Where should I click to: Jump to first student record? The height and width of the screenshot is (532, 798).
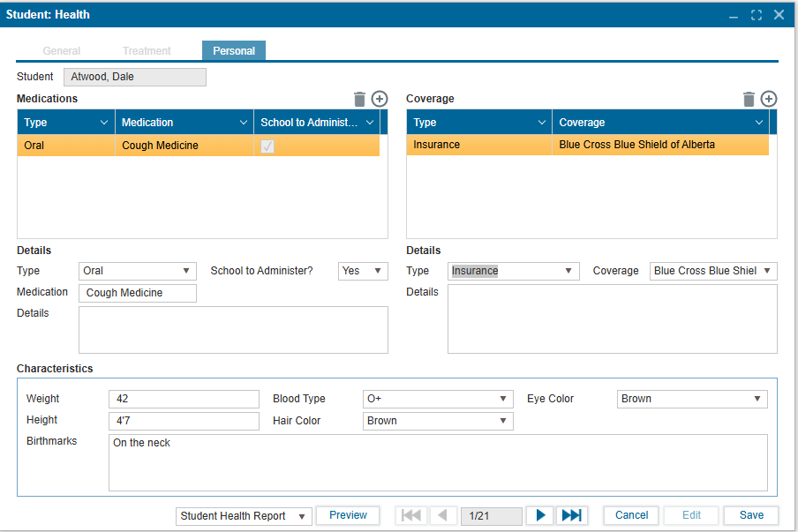[411, 515]
